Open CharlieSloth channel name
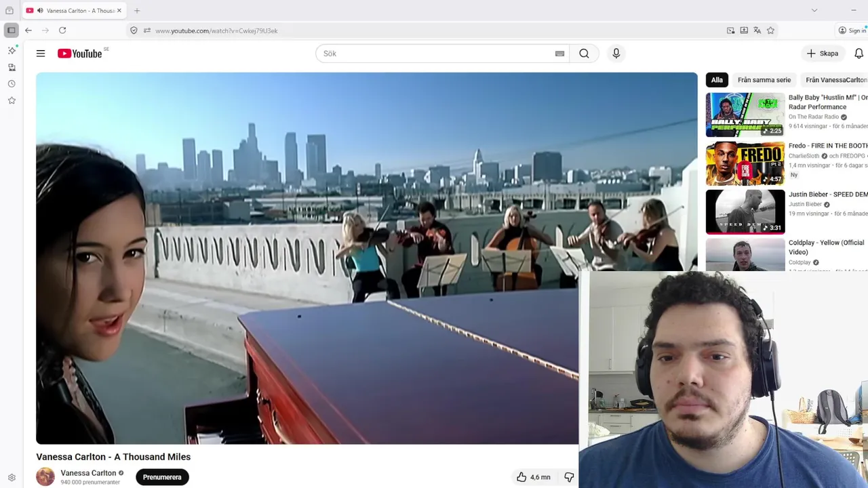868x488 pixels. (805, 156)
